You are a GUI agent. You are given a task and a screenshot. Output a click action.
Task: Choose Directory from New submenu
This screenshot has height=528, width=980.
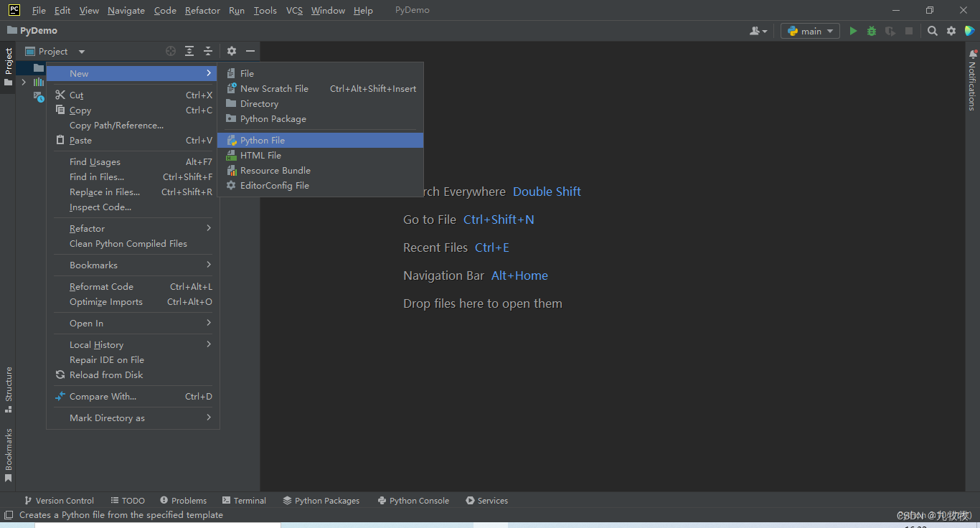321,103
